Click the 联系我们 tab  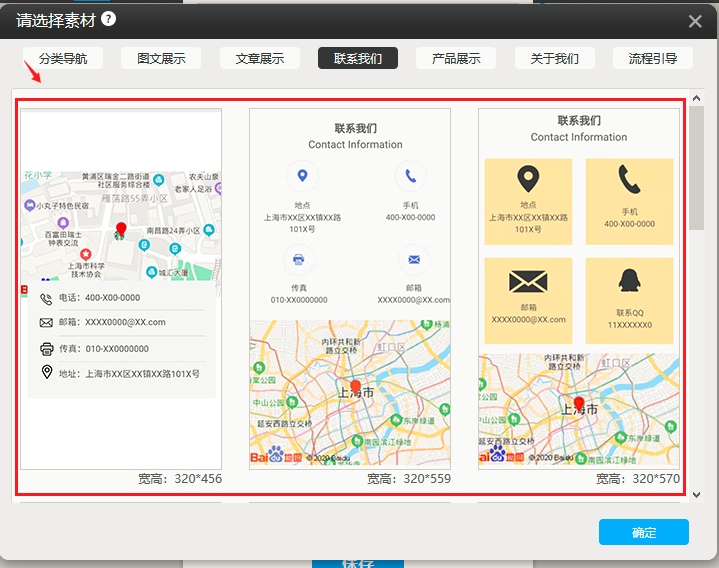point(358,58)
